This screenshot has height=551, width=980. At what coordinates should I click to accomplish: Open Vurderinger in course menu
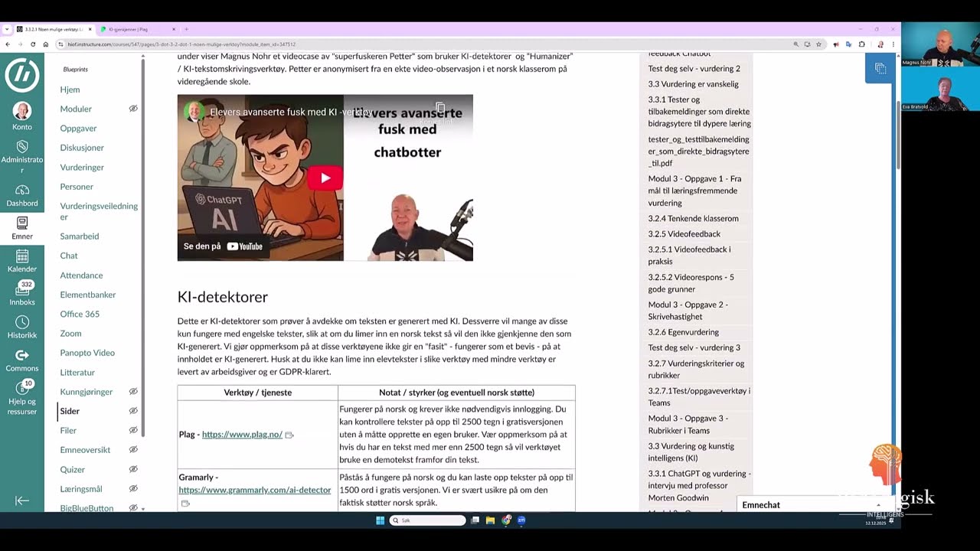(x=82, y=168)
